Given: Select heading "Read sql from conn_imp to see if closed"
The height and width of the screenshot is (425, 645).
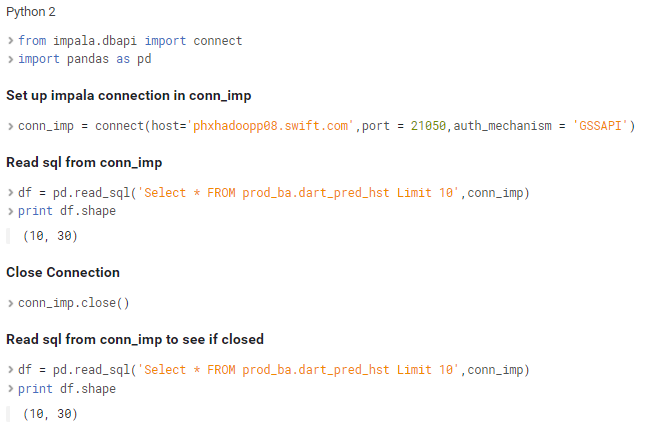Looking at the screenshot, I should [x=135, y=339].
